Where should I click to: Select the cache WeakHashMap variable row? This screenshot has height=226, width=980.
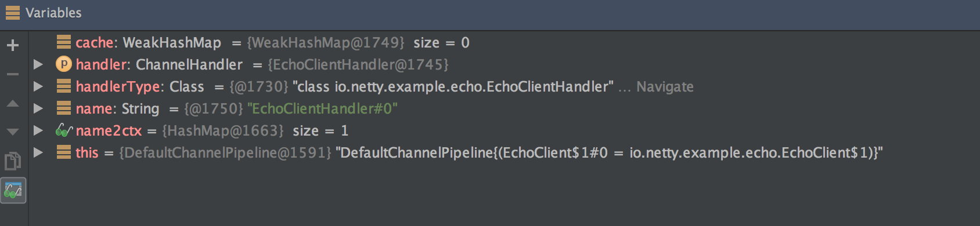point(504,42)
